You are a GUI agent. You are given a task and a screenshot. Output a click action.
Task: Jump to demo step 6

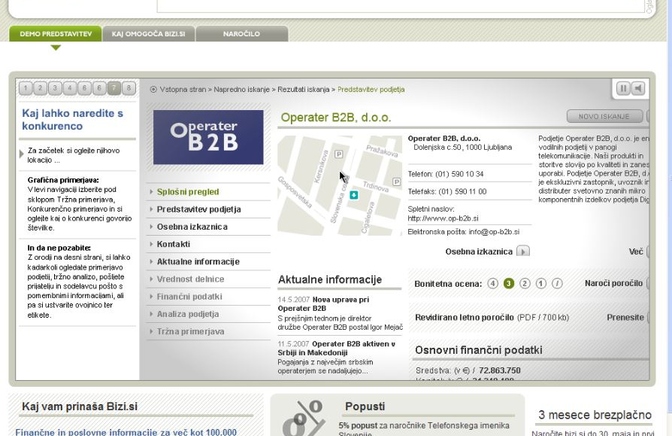99,88
